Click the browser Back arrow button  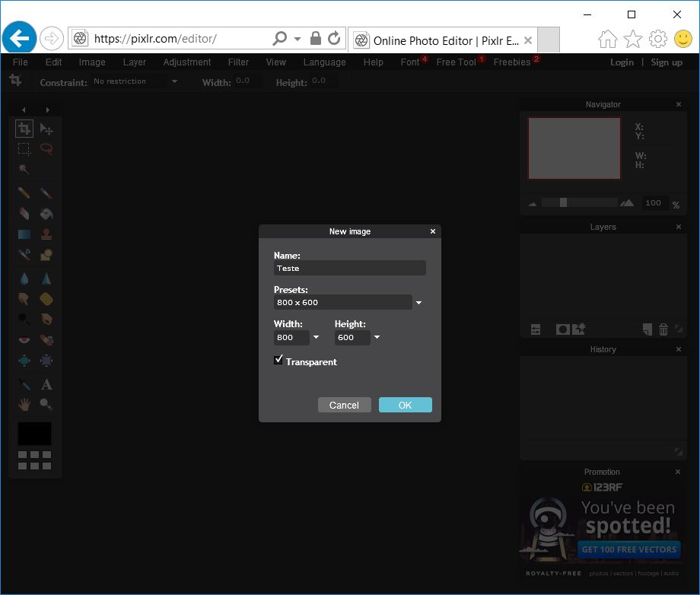click(19, 38)
